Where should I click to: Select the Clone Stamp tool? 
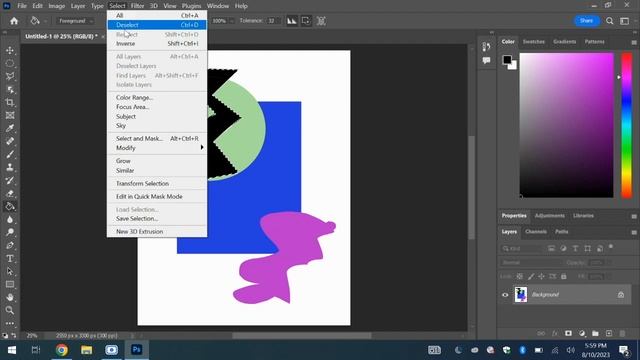click(10, 167)
